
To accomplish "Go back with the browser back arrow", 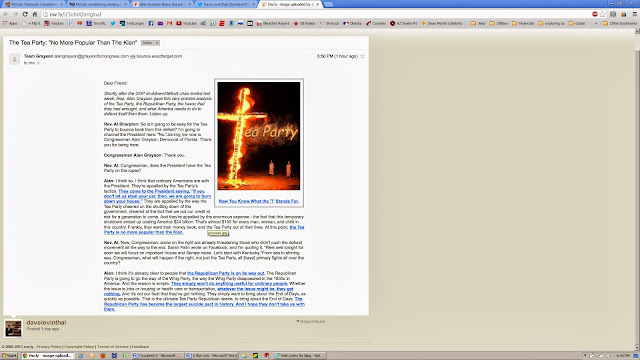I will 6,14.
